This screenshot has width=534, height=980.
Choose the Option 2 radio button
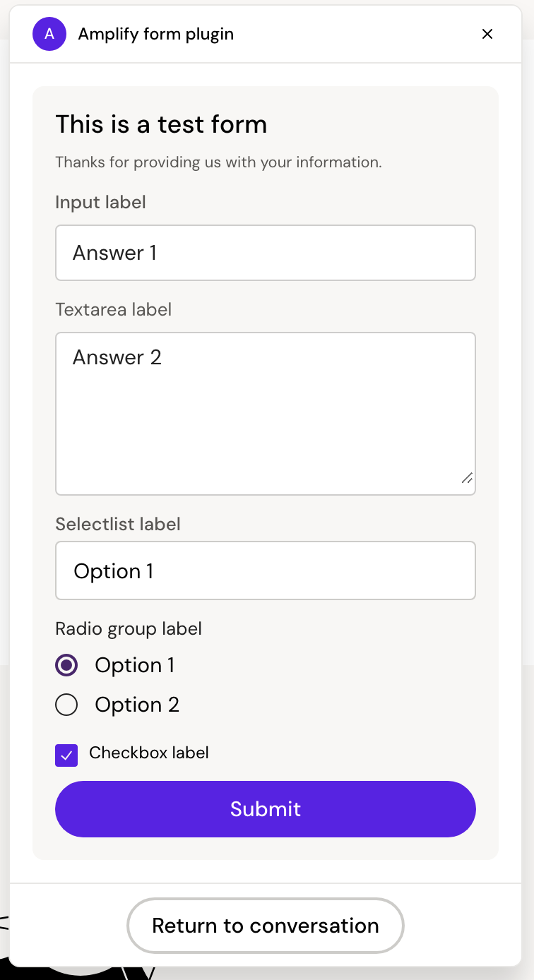pos(66,705)
